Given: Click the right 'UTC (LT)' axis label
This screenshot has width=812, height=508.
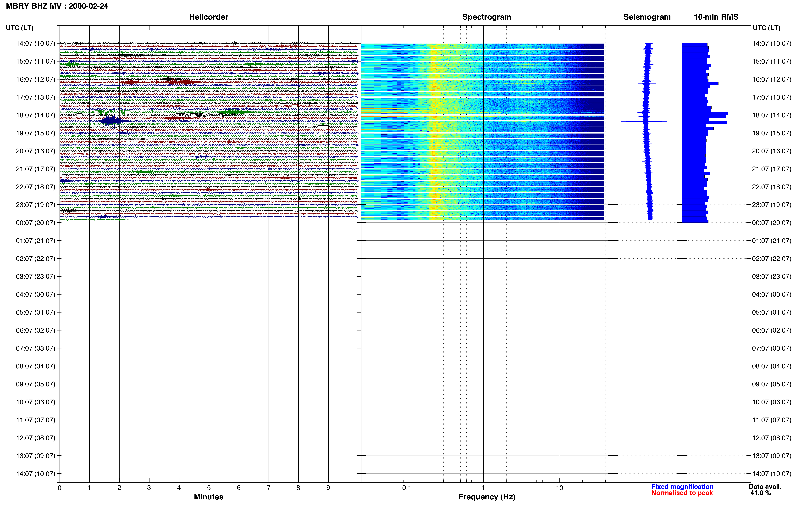Looking at the screenshot, I should click(x=766, y=28).
